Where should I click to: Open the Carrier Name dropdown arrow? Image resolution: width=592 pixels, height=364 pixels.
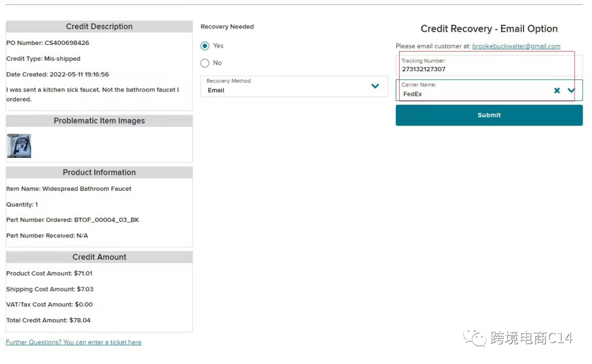[572, 90]
